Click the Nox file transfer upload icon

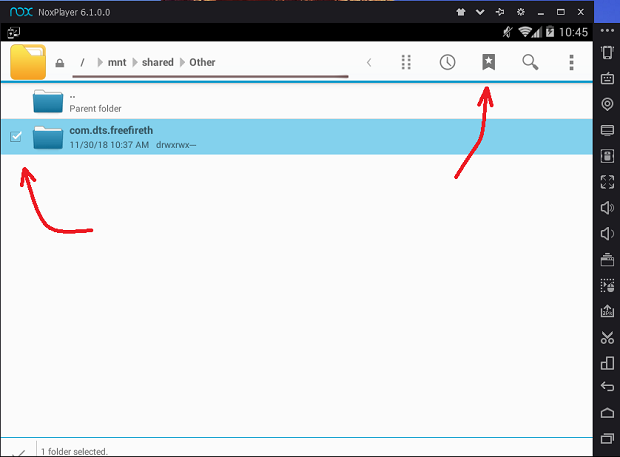(x=607, y=311)
